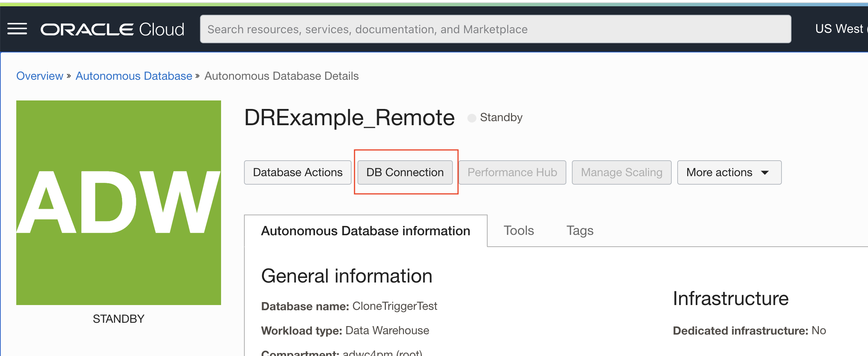
Task: Click the DRExample_Remote title
Action: click(x=350, y=117)
